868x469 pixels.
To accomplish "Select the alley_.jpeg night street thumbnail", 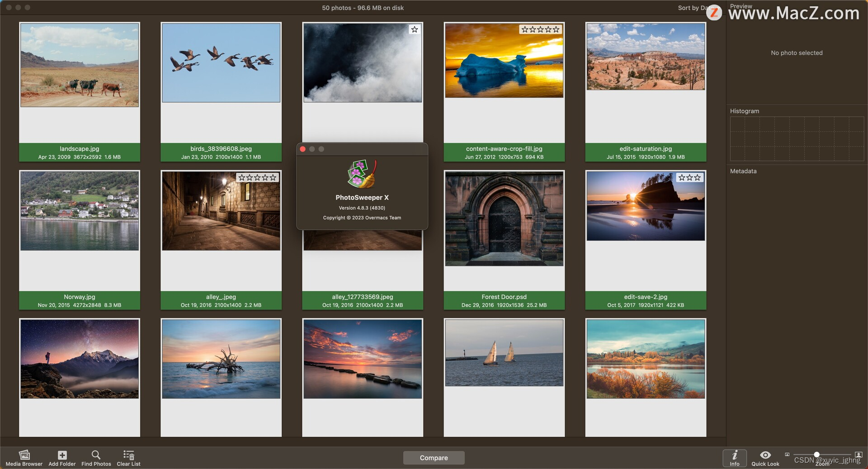I will pyautogui.click(x=221, y=211).
